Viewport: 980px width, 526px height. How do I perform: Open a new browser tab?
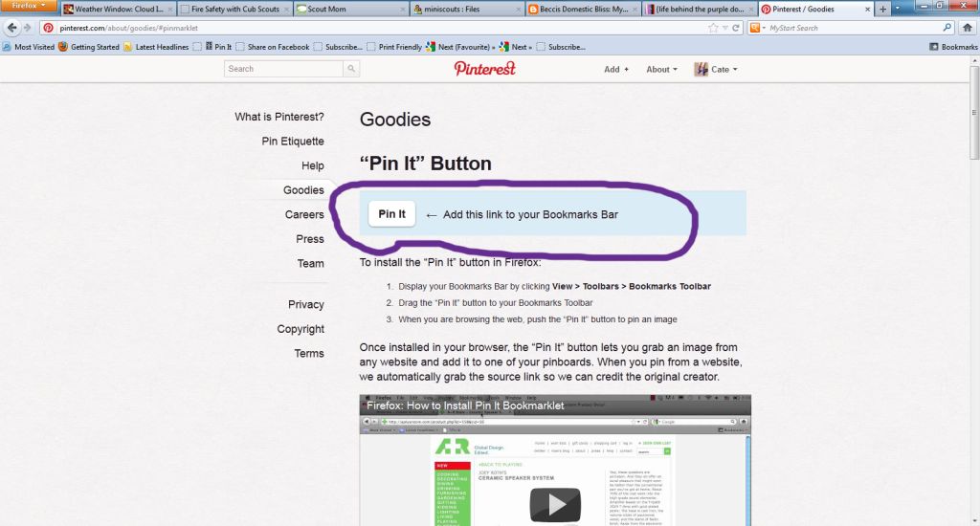pyautogui.click(x=882, y=10)
